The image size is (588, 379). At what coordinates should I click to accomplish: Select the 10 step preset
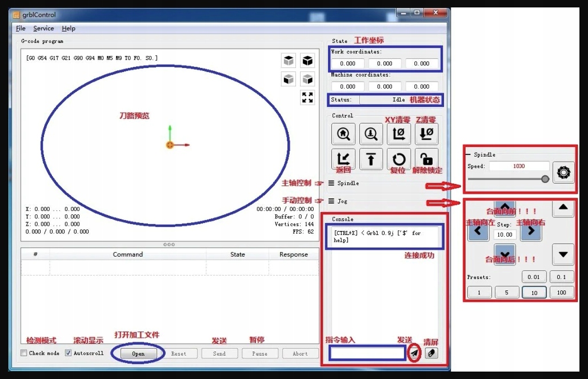pos(534,292)
